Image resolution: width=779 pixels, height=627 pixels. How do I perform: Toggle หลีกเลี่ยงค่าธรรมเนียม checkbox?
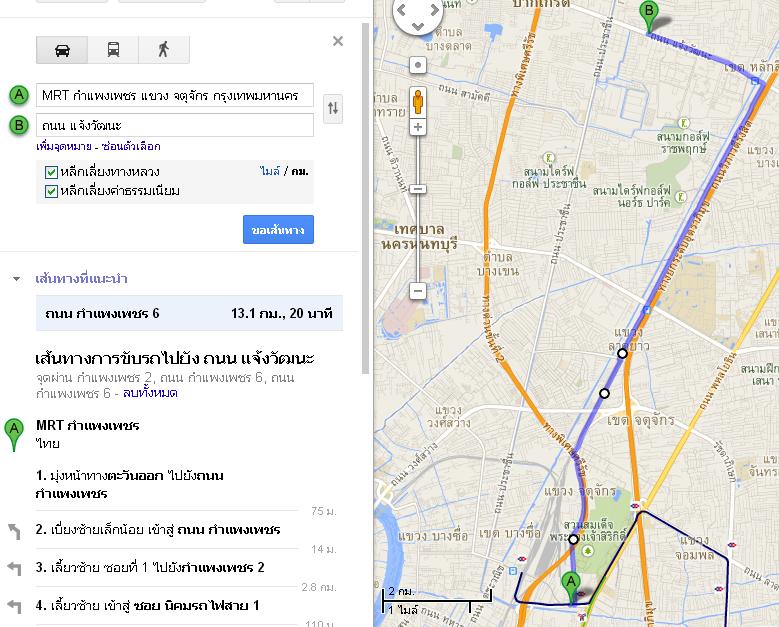51,191
